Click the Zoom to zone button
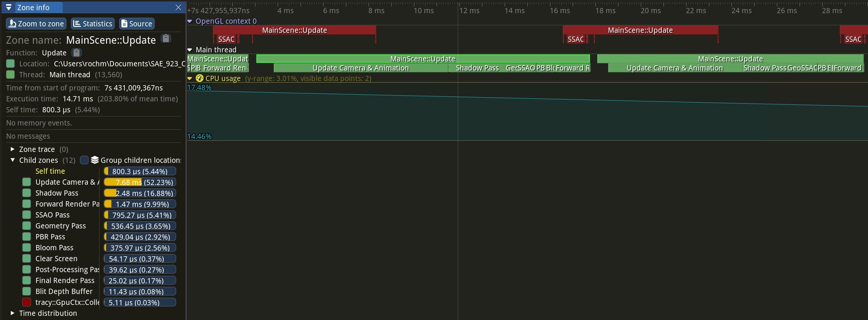Image resolution: width=868 pixels, height=320 pixels. click(36, 24)
